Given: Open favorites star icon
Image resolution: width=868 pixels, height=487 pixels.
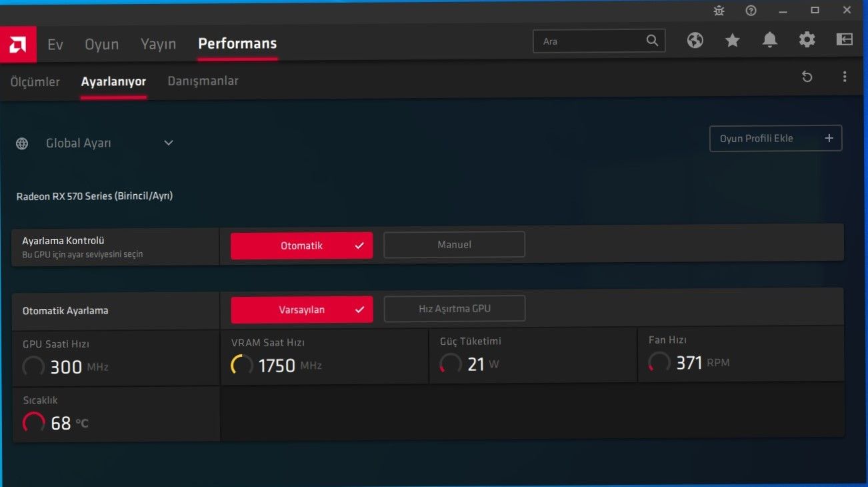Looking at the screenshot, I should click(x=733, y=41).
